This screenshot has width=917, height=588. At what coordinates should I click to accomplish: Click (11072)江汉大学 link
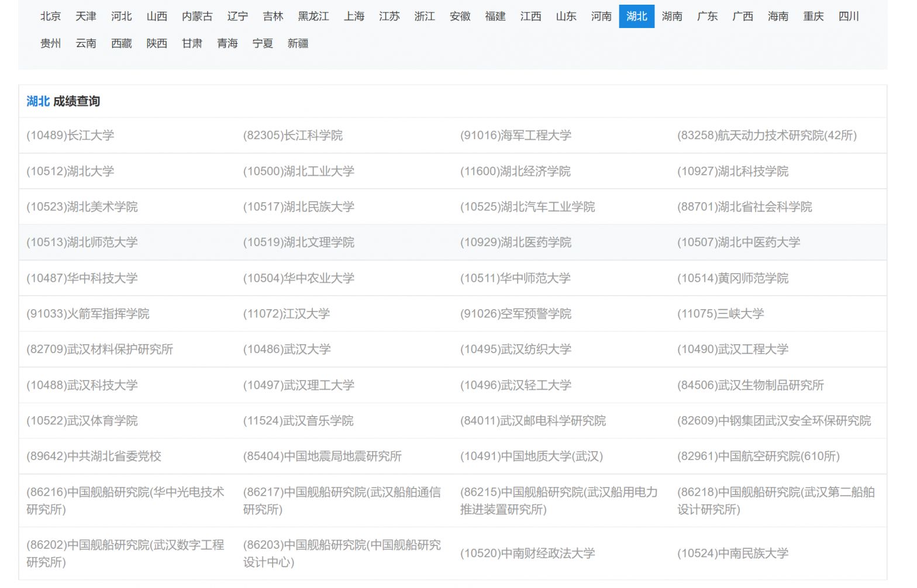coord(287,314)
